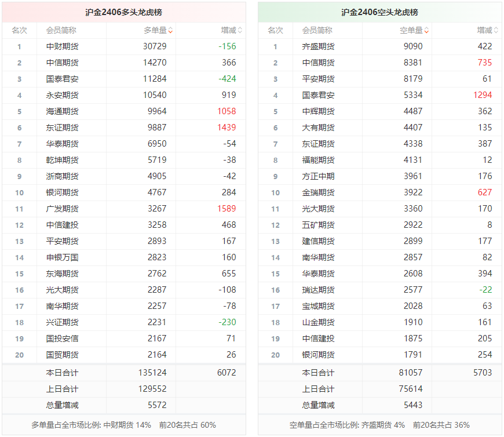
Task: Click long position value 30729
Action: point(155,46)
